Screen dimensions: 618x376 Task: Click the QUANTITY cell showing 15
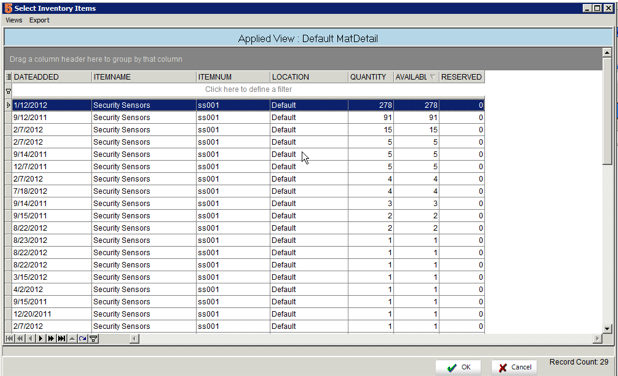tap(371, 130)
